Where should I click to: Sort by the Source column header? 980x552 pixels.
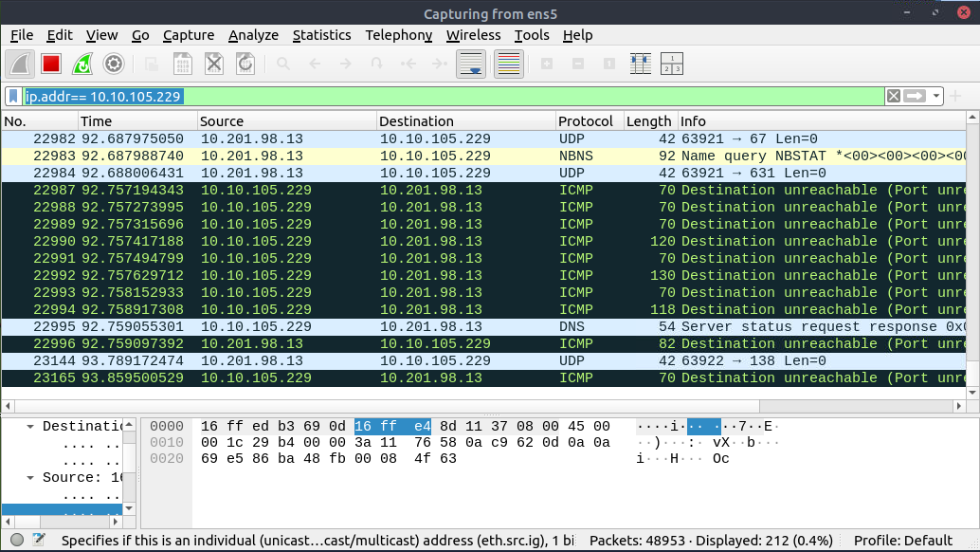[287, 121]
